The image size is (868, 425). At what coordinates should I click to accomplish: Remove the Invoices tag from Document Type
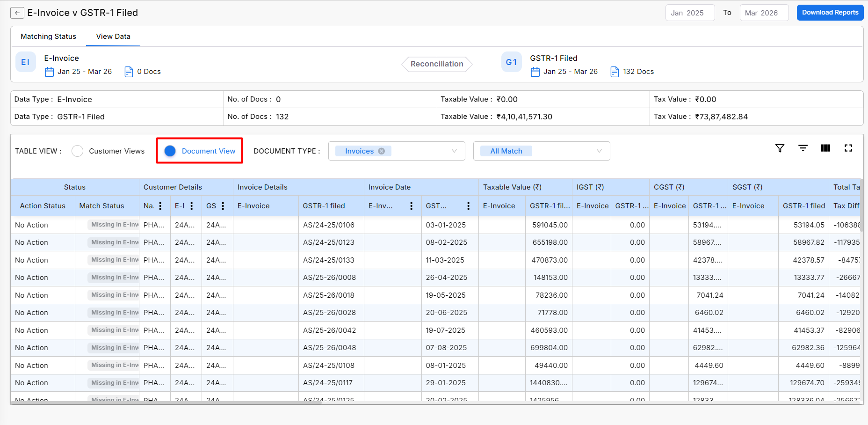point(382,151)
